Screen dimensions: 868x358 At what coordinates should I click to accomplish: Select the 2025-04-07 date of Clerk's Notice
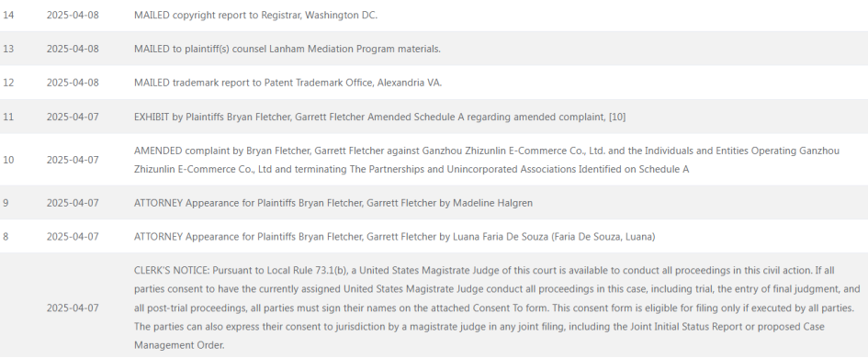[73, 308]
